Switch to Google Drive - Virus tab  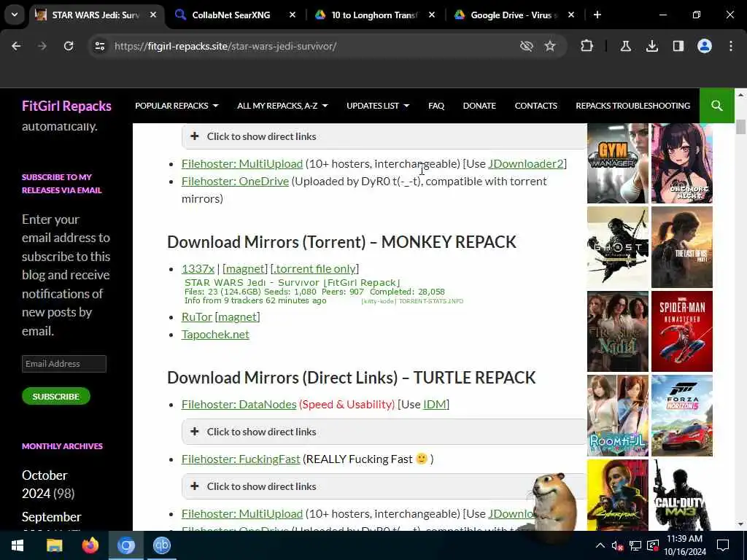514,15
